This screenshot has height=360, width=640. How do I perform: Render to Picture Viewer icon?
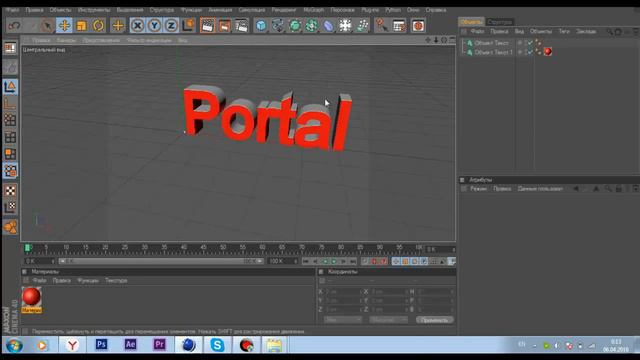pyautogui.click(x=224, y=26)
